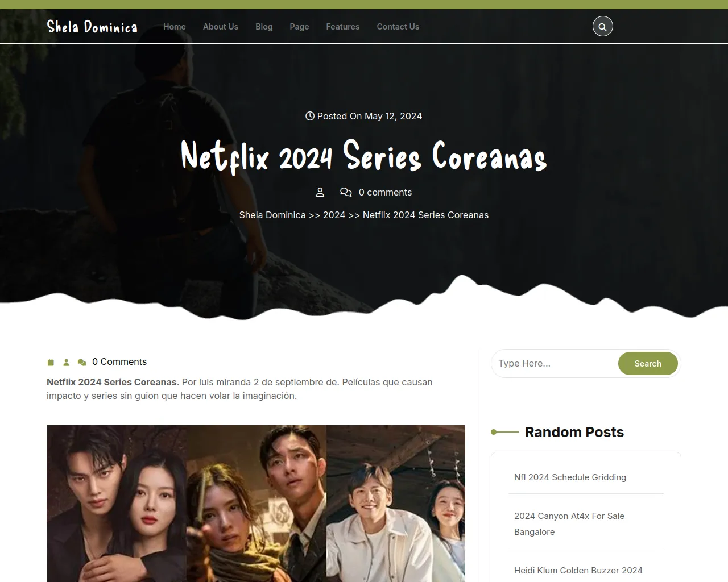Screen dimensions: 728x582
Task: Click the green Search button
Action: [x=648, y=364]
